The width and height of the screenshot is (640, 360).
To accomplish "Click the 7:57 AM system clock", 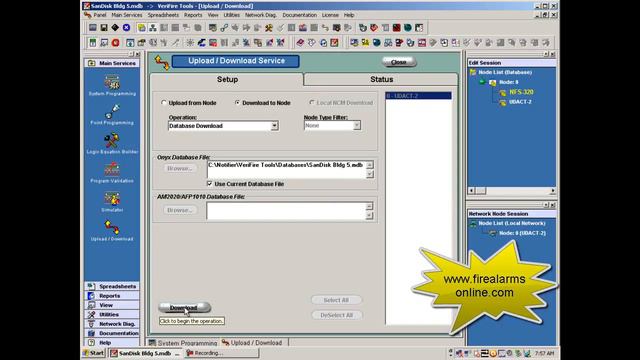I will [544, 353].
